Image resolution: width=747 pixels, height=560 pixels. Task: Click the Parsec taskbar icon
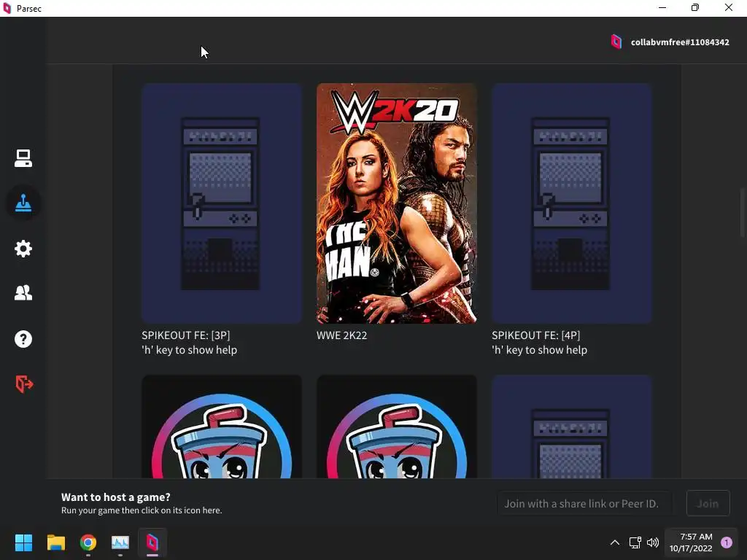click(152, 542)
